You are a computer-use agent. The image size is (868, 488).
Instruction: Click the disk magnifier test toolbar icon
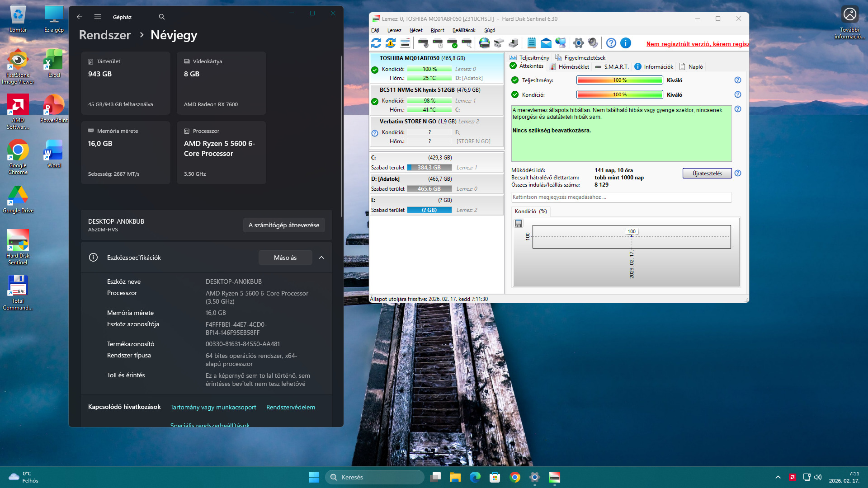467,43
